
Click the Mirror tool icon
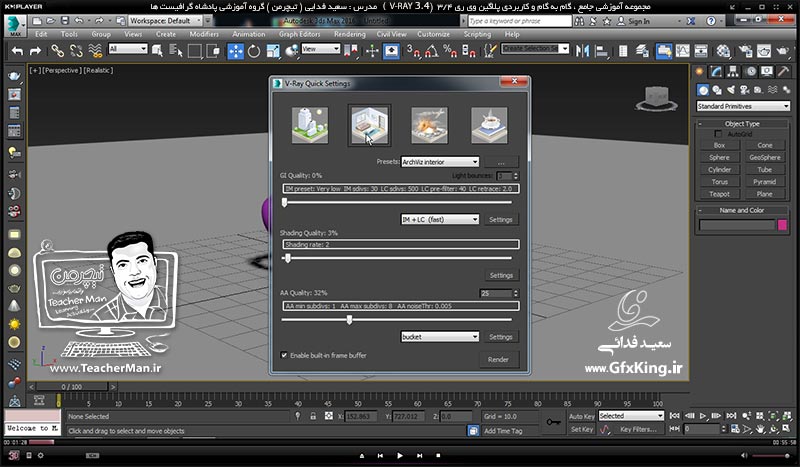(x=582, y=51)
